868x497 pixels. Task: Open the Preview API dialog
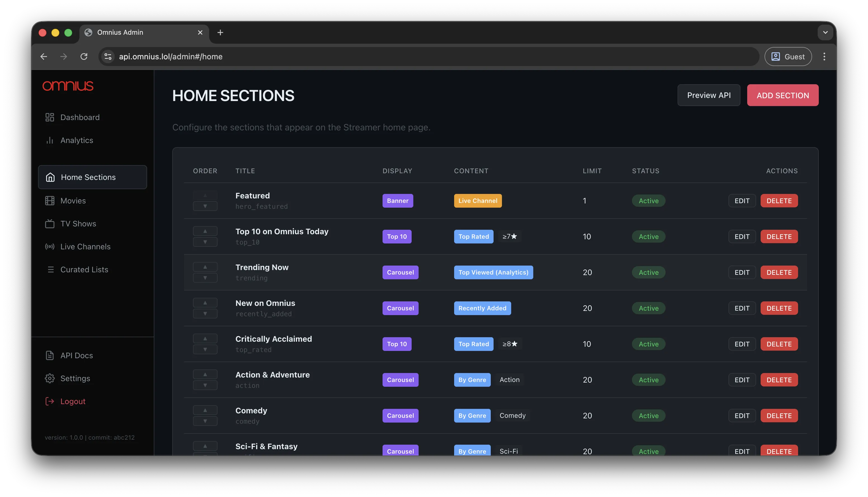(709, 95)
